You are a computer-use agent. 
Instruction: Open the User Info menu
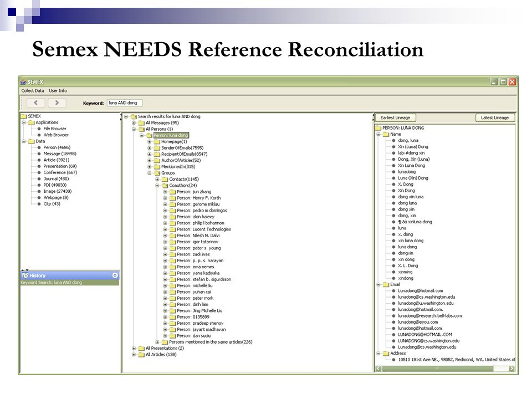tap(58, 90)
